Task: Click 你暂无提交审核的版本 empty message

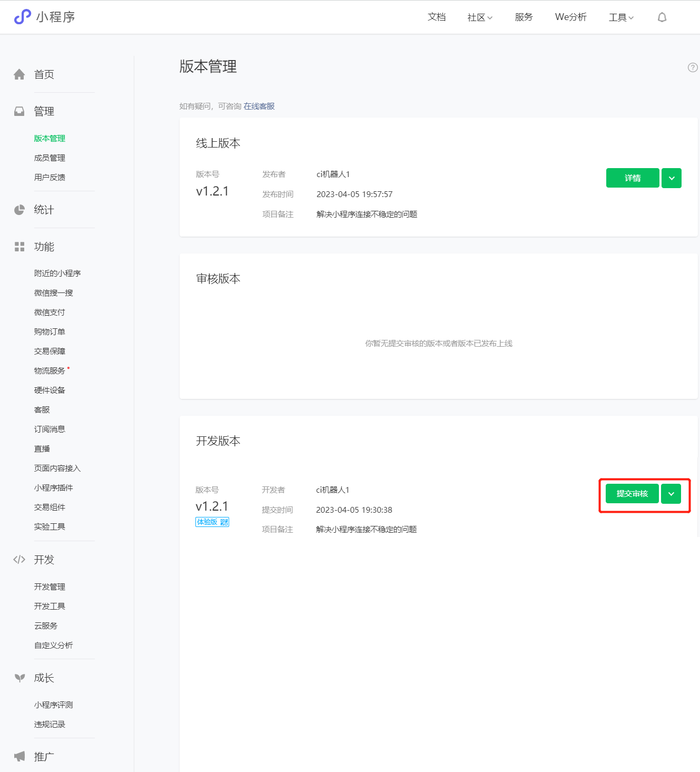Action: [439, 344]
